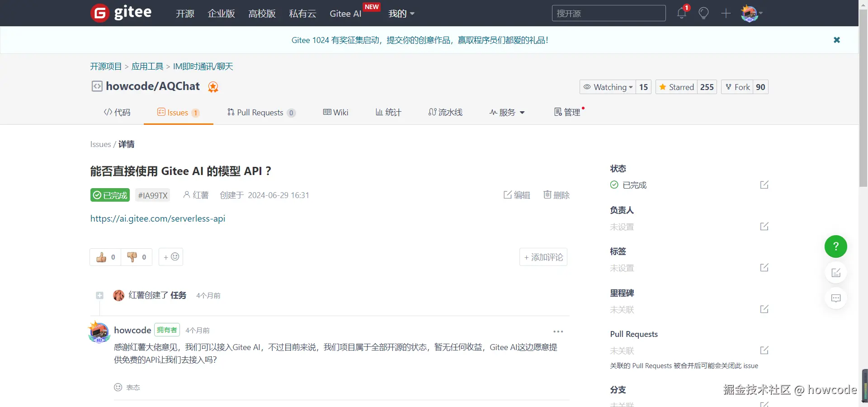
Task: Click howcode's avatar on the comment
Action: 99,332
